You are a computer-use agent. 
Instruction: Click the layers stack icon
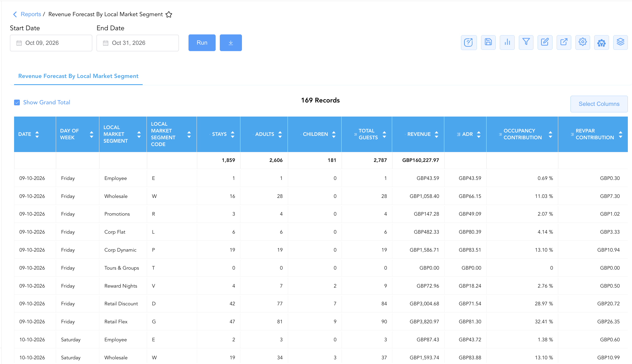[621, 43]
